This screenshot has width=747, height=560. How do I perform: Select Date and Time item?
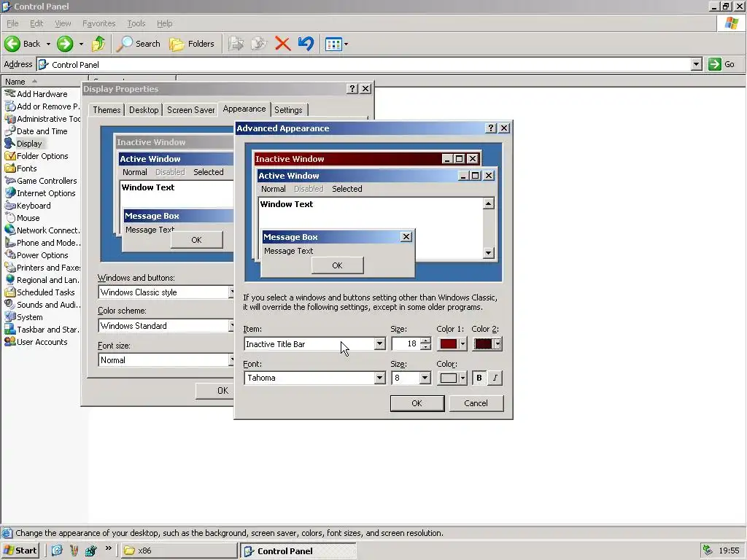point(36,131)
